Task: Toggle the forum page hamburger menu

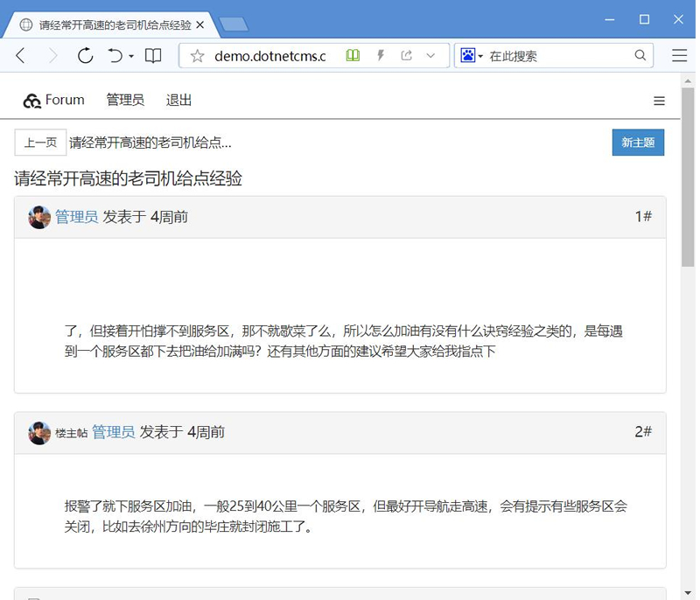Action: click(659, 101)
